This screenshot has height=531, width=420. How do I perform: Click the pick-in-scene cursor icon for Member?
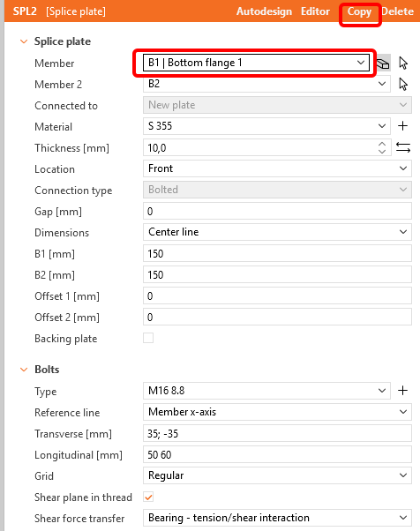[403, 63]
